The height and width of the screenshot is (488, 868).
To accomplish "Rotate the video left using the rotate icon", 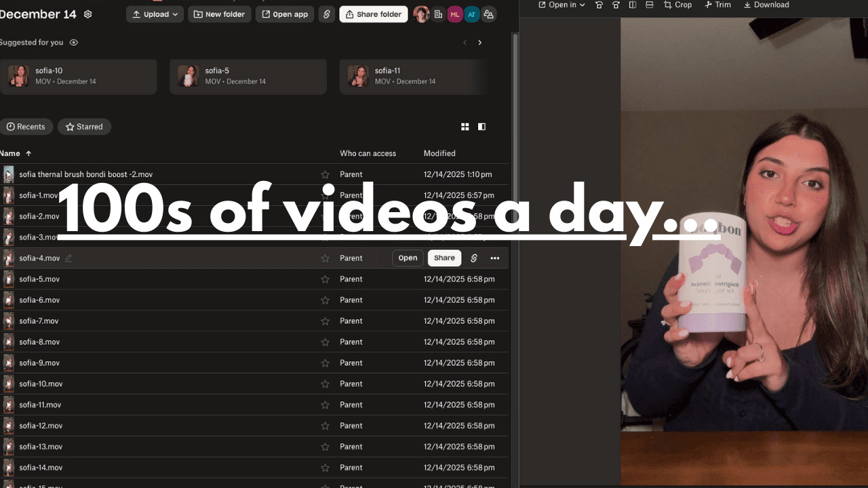I will pyautogui.click(x=599, y=5).
